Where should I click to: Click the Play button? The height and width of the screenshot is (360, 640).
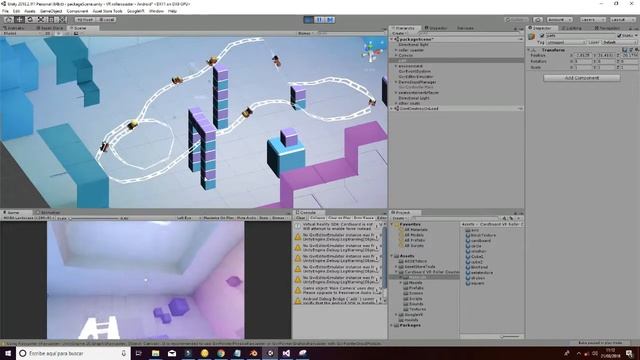click(309, 20)
